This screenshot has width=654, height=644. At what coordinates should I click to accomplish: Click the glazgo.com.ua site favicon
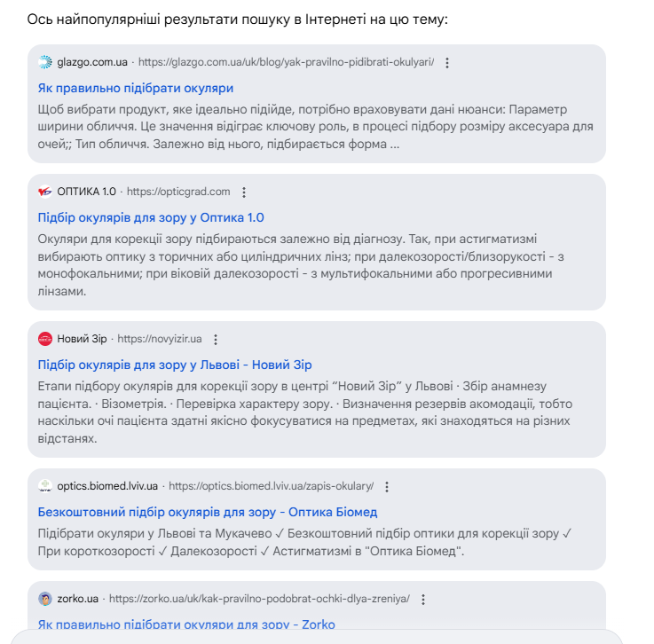(45, 62)
